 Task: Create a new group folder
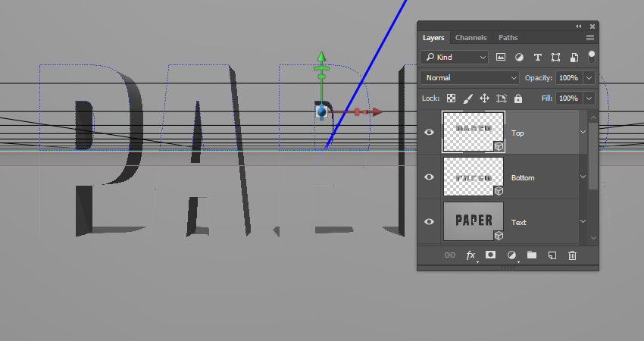tap(532, 255)
